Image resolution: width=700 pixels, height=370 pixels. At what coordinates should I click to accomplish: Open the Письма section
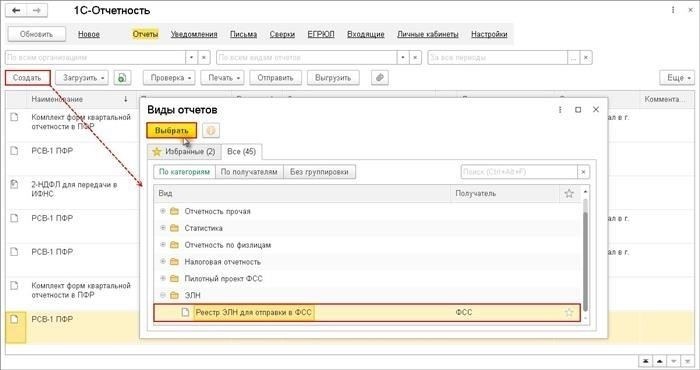coord(243,34)
